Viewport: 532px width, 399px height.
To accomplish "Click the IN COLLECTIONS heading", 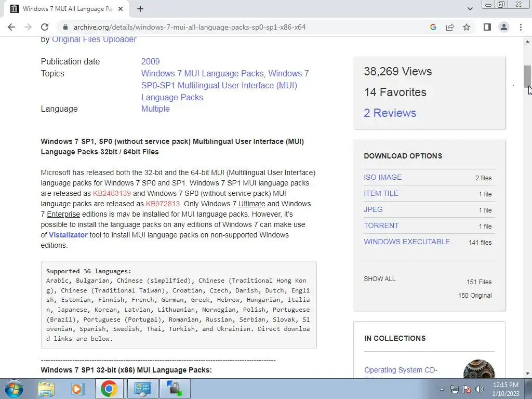I will coord(395,338).
